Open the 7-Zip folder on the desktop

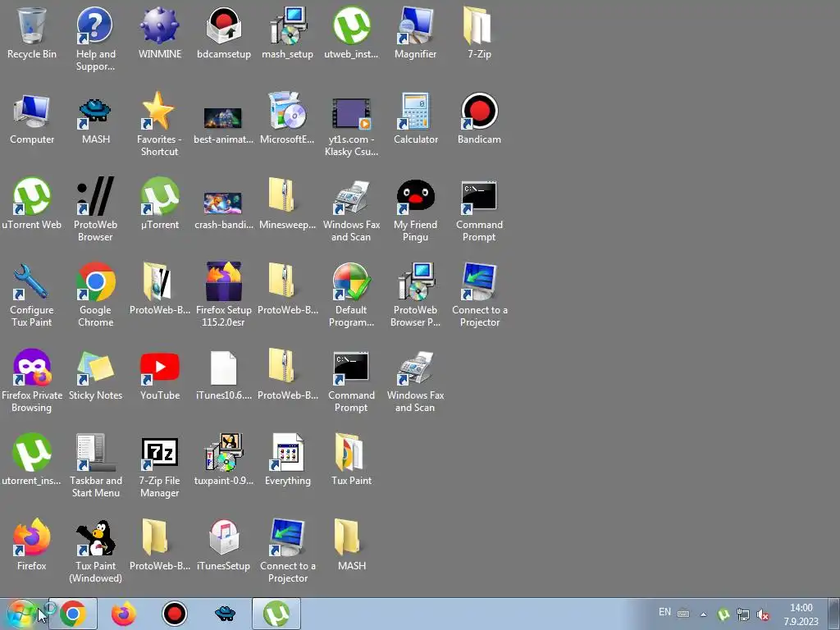[x=479, y=33]
